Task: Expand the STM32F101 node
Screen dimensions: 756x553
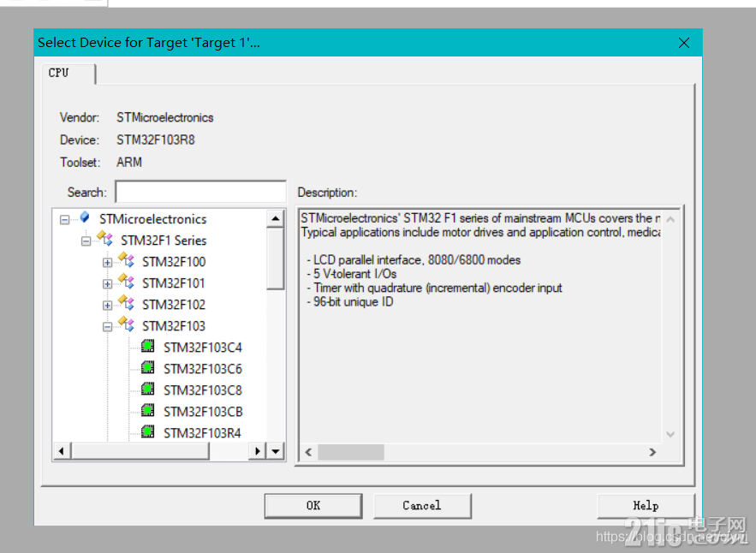Action: pyautogui.click(x=108, y=284)
